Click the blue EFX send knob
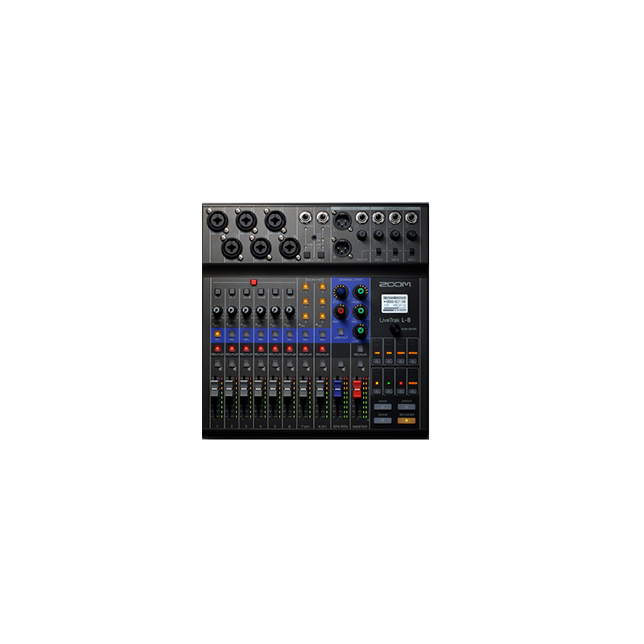 341,292
